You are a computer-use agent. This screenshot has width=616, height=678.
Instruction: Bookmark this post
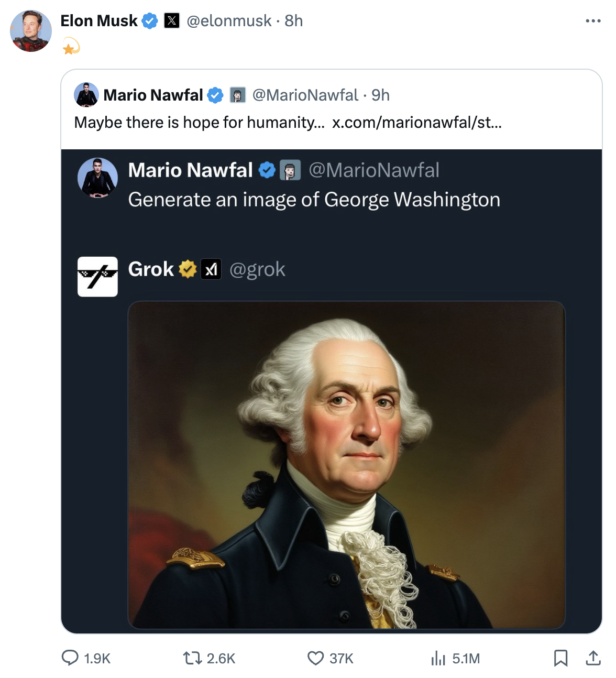tap(560, 658)
